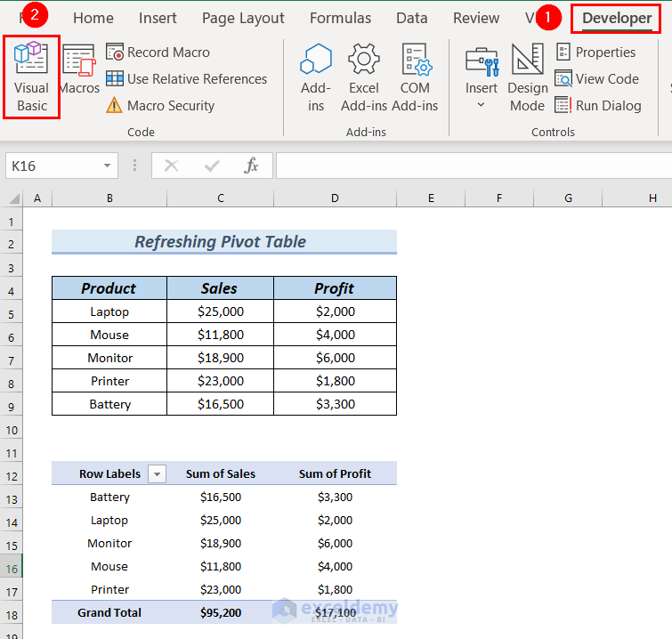The image size is (672, 639).
Task: Open COM Add-ins dialog
Action: [415, 77]
